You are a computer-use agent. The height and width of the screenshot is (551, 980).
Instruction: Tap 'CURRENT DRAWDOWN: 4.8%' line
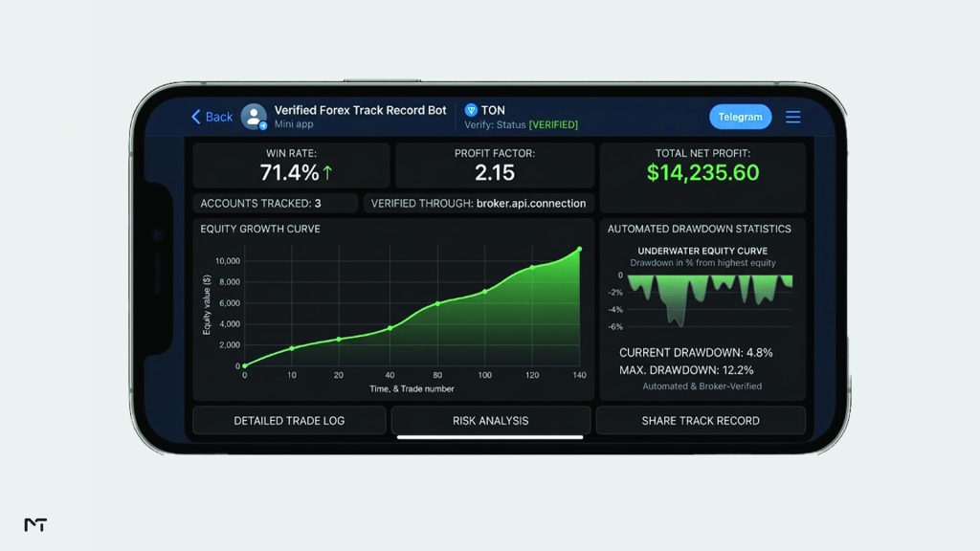696,352
